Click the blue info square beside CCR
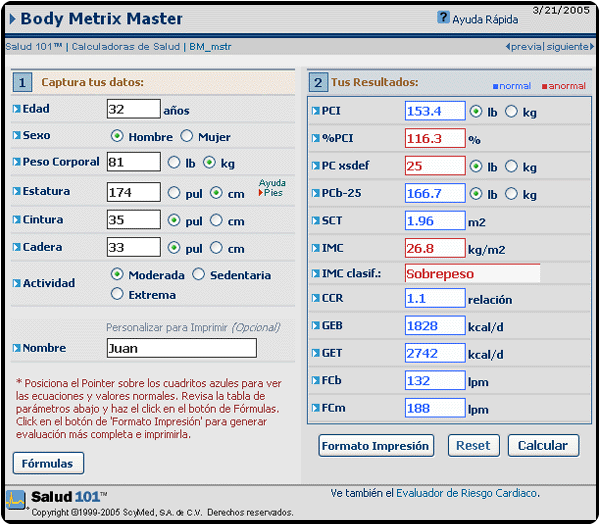 click(316, 298)
